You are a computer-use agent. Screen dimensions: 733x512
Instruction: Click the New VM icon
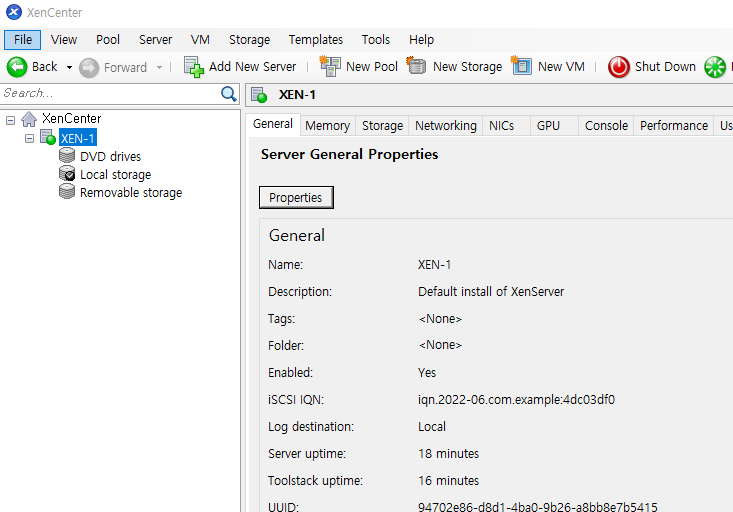coord(521,65)
